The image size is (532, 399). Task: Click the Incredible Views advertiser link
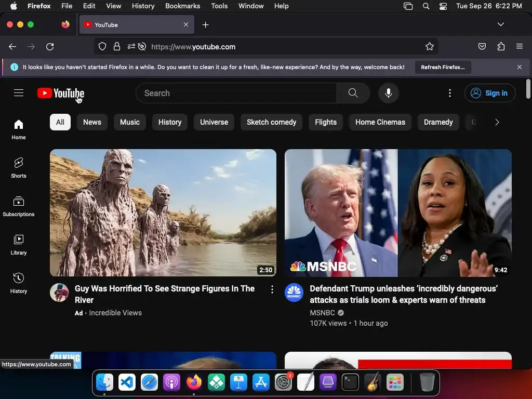coord(115,313)
